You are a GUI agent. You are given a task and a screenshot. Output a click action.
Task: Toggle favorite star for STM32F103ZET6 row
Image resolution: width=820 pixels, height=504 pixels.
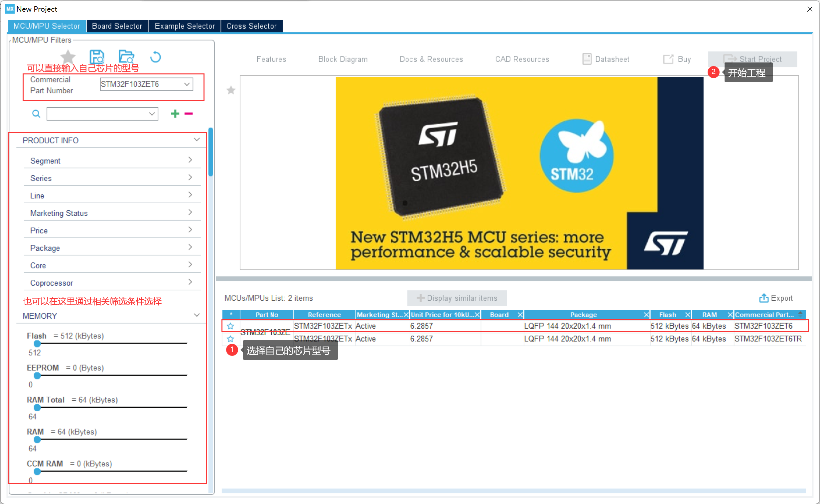pyautogui.click(x=230, y=326)
